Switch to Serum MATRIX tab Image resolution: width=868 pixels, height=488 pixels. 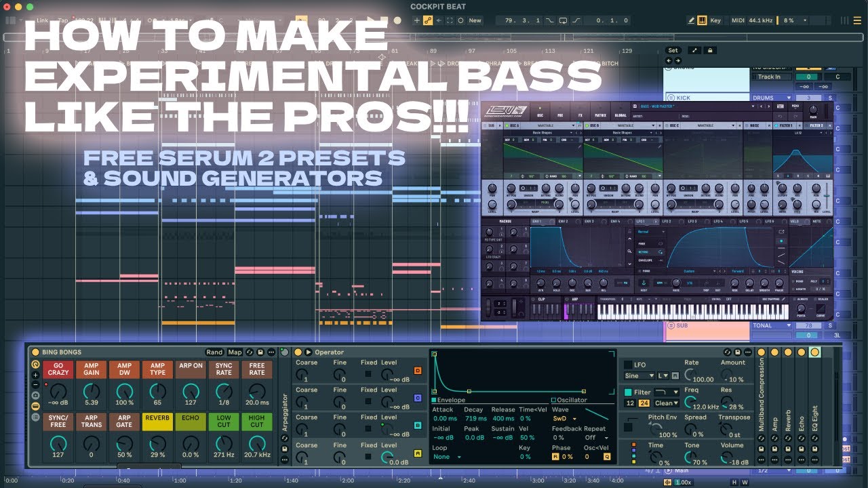click(599, 115)
